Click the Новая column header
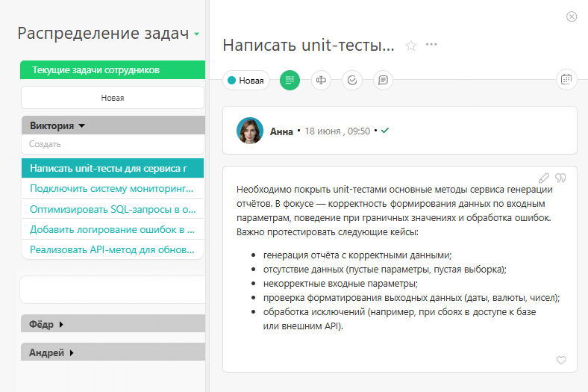Image resolution: width=588 pixels, height=392 pixels. [x=113, y=98]
